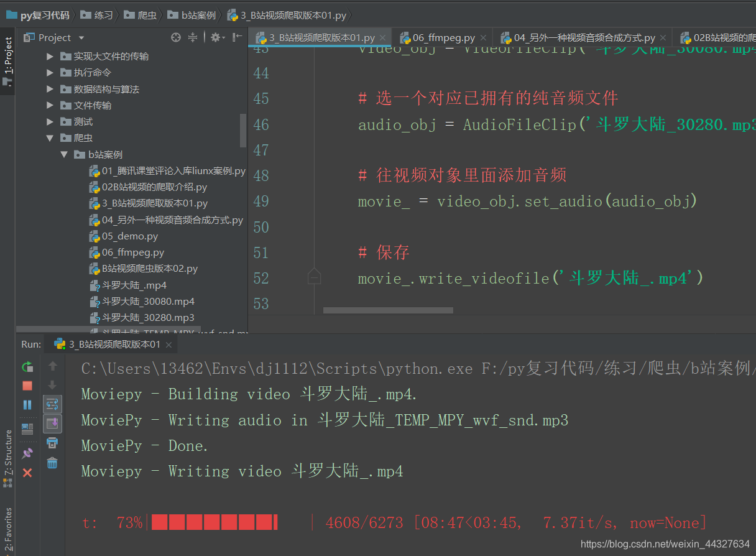Expand the 执行命令 folder
This screenshot has height=556, width=756.
point(50,73)
